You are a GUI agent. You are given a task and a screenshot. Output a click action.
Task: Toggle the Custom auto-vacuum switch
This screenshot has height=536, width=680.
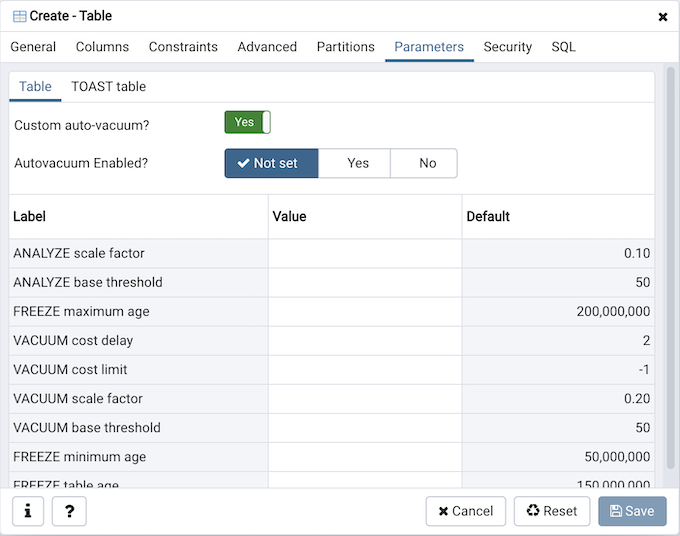(x=248, y=122)
